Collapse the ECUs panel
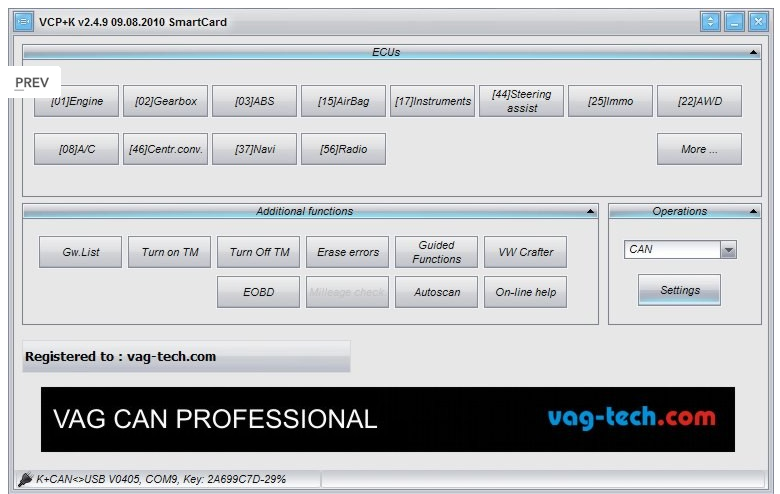This screenshot has height=494, width=780. pyautogui.click(x=753, y=52)
